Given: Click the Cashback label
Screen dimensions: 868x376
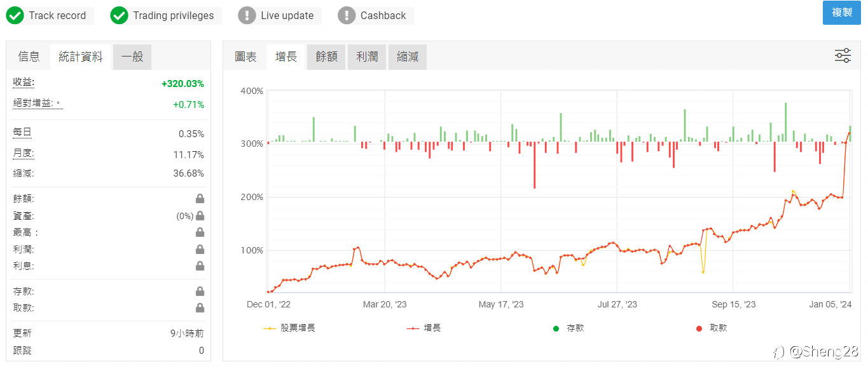Looking at the screenshot, I should [x=383, y=16].
